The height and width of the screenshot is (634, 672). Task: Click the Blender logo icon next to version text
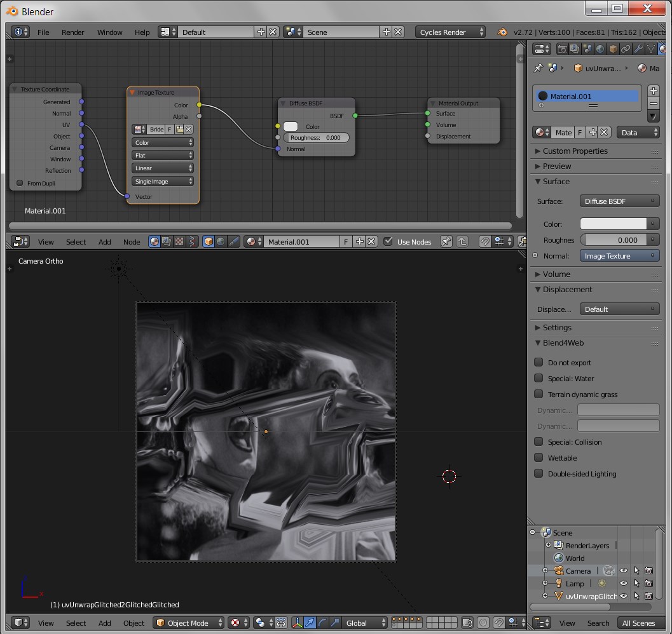(502, 32)
